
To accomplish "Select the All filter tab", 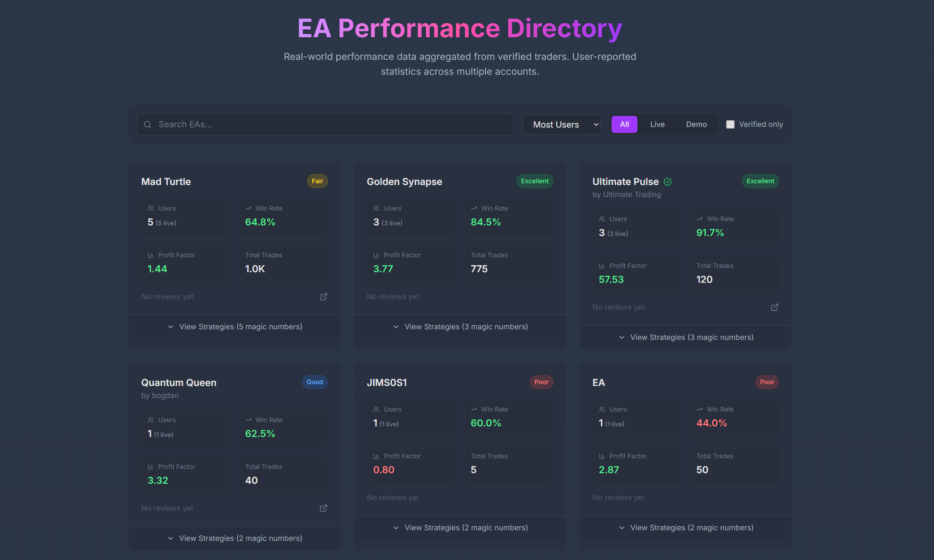I will pyautogui.click(x=624, y=124).
